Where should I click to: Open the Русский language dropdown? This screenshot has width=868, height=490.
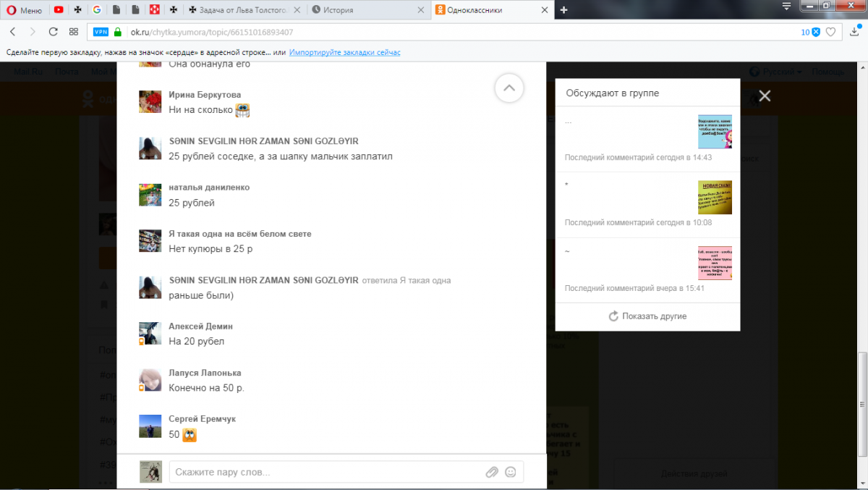pos(775,72)
